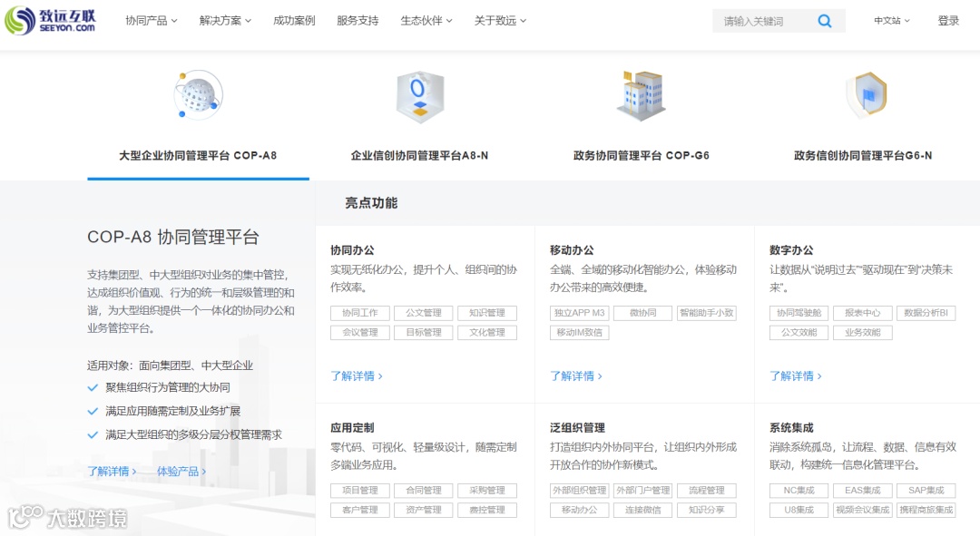Click the 报表中心 tag
This screenshot has height=536, width=980.
click(x=863, y=313)
